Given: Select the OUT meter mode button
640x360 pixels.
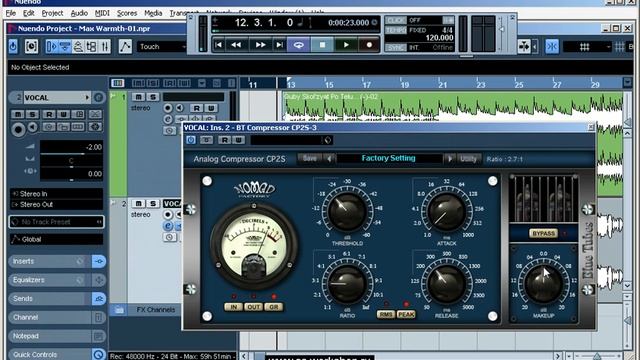Looking at the screenshot, I should click(x=253, y=307).
